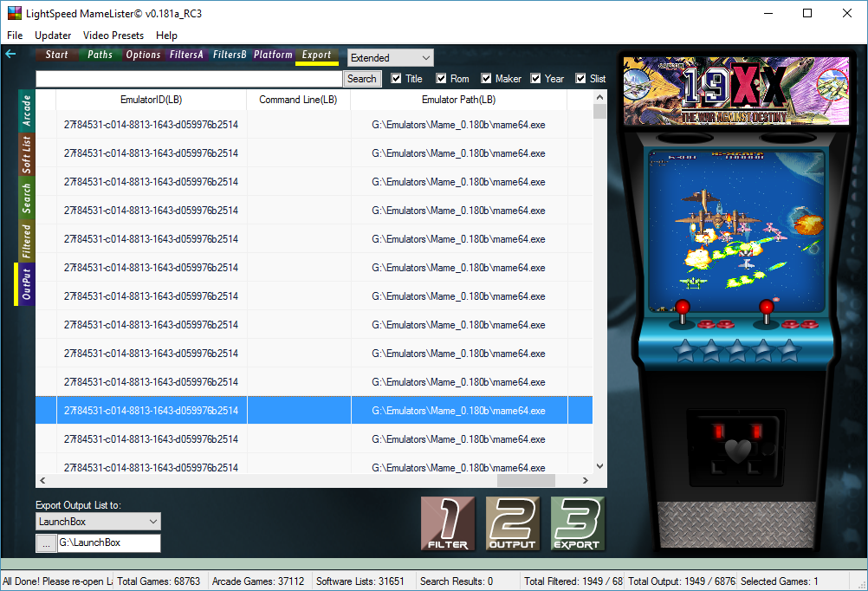This screenshot has width=868, height=591.
Task: Click the 2 Output step button
Action: [x=513, y=523]
